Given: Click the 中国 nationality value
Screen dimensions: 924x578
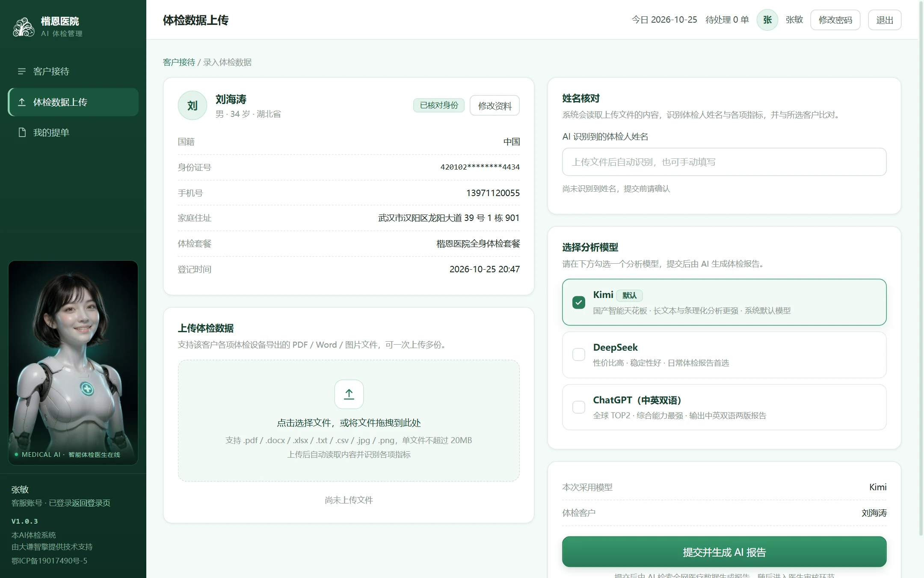Looking at the screenshot, I should coord(512,141).
